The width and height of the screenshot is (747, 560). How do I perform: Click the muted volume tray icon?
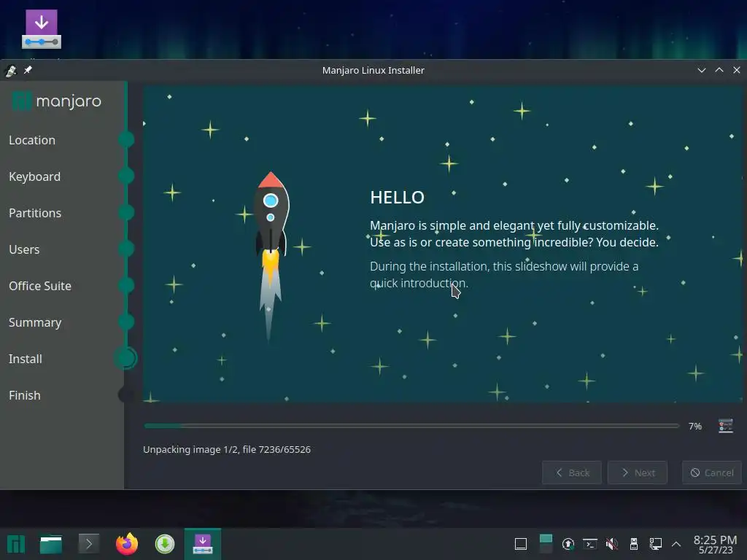(612, 544)
